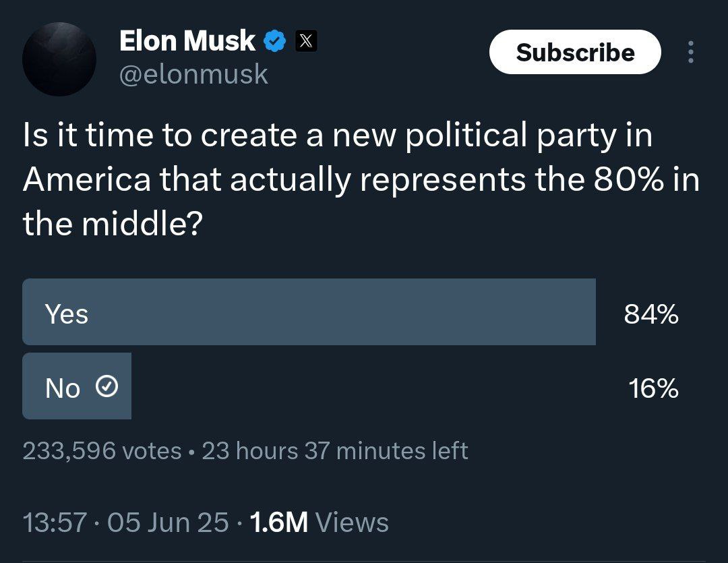
Task: Click the blue verified checkmark badge
Action: [274, 42]
